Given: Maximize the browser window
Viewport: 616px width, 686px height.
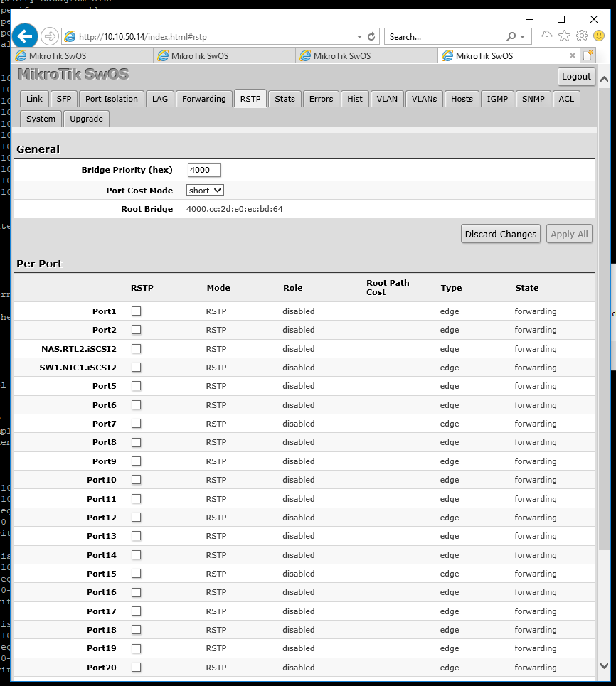Looking at the screenshot, I should coord(561,19).
